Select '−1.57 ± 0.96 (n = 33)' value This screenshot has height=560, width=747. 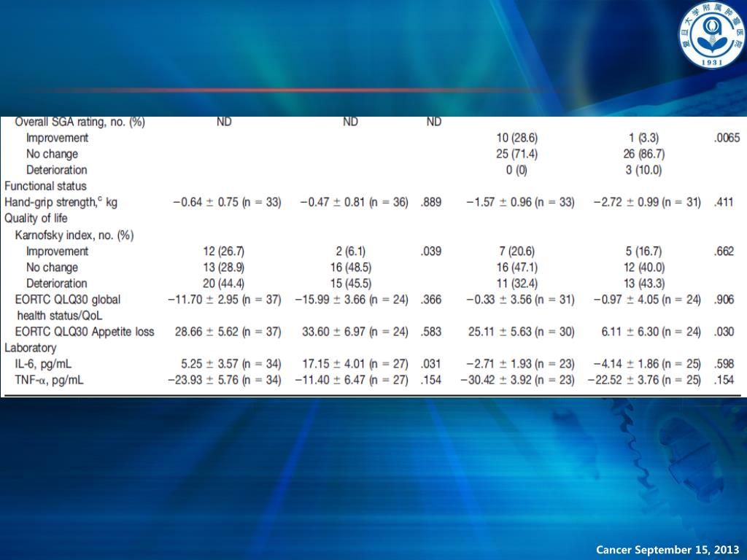point(521,202)
